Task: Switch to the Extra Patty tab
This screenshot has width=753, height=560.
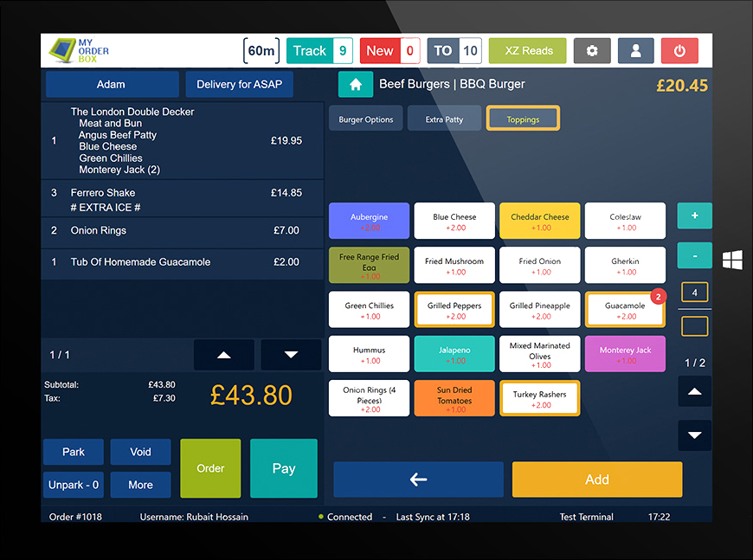Action: click(444, 119)
